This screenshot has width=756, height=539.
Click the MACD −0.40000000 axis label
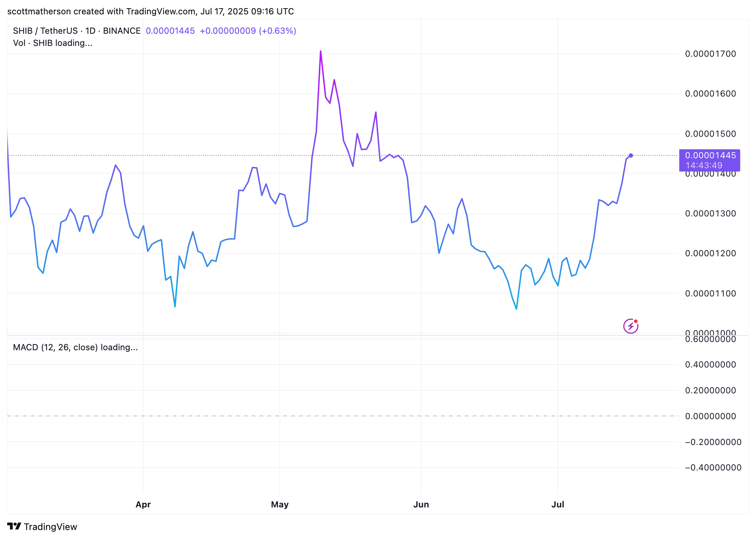pos(713,468)
